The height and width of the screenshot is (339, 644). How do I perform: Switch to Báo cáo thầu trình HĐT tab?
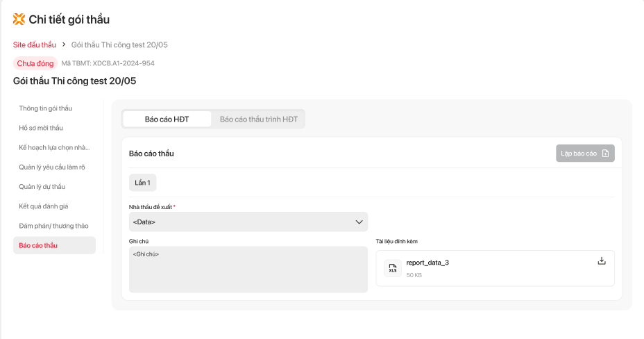pos(258,119)
